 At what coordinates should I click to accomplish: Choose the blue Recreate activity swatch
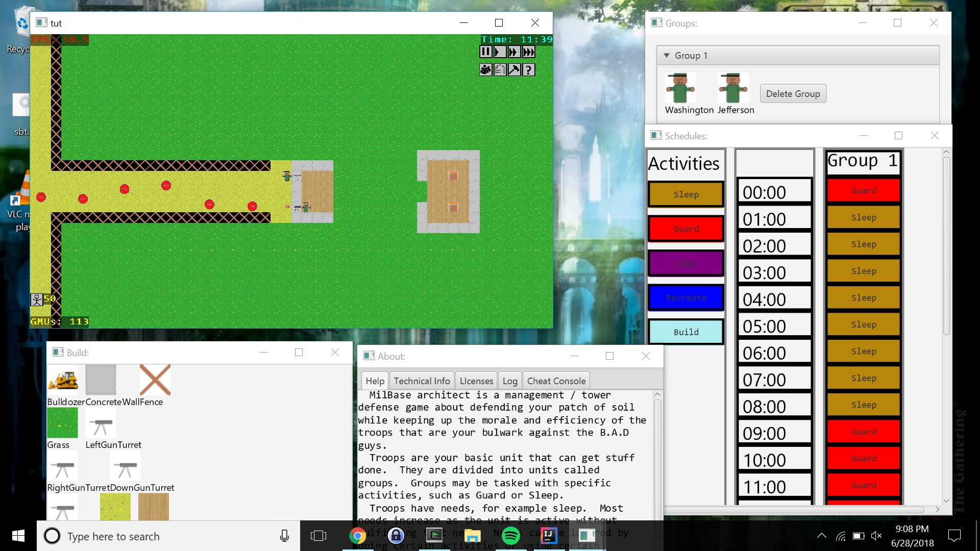click(x=685, y=297)
